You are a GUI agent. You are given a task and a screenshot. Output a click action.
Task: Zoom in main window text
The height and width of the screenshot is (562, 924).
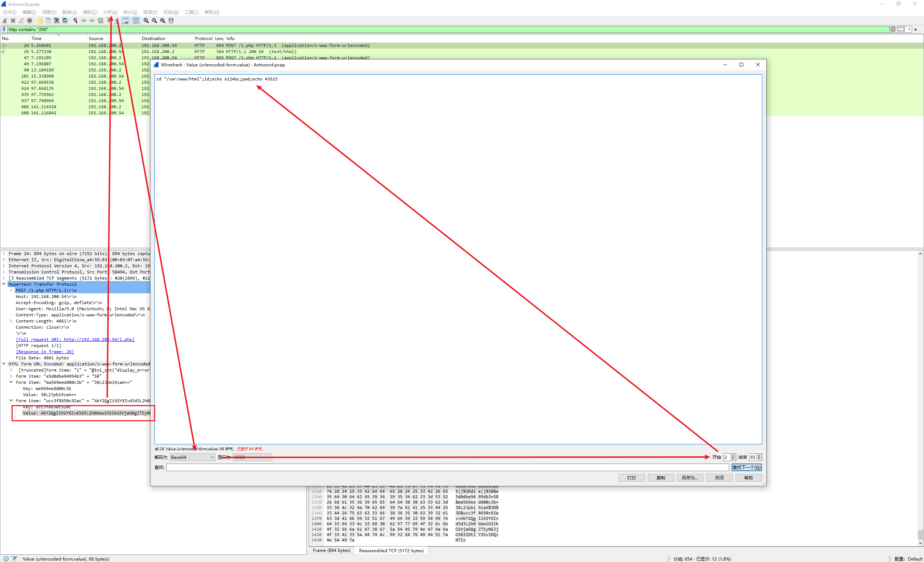click(x=146, y=21)
